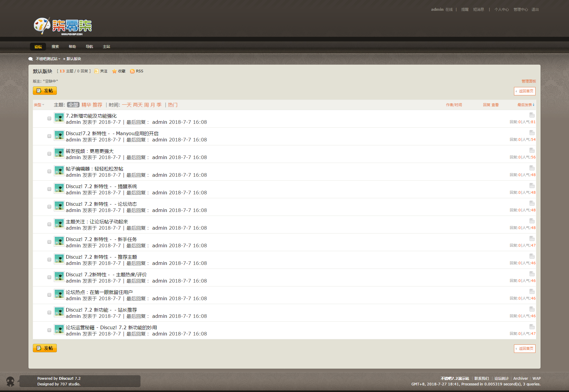This screenshot has width=569, height=392.
Task: Check the box for 帖子编辑器 thread
Action: [x=49, y=171]
